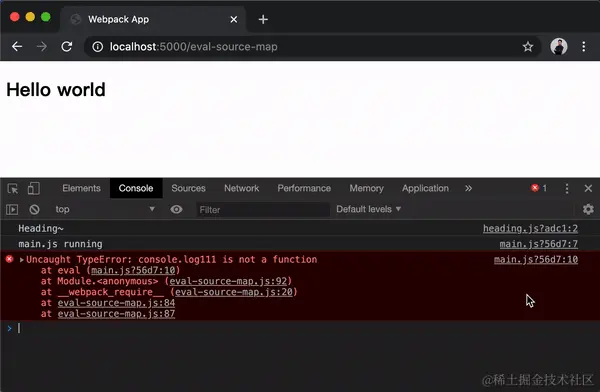
Task: Switch to the Console panel
Action: (136, 188)
